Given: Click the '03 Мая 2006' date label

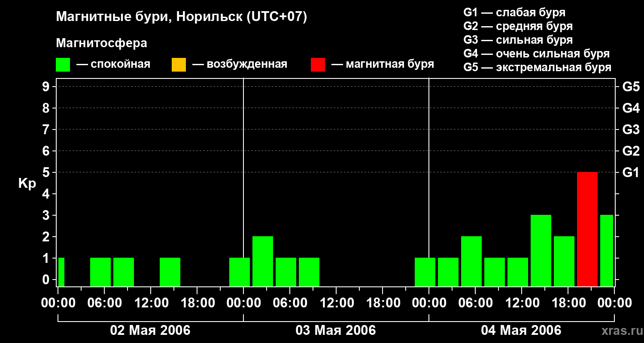Looking at the screenshot, I should coord(336,330).
